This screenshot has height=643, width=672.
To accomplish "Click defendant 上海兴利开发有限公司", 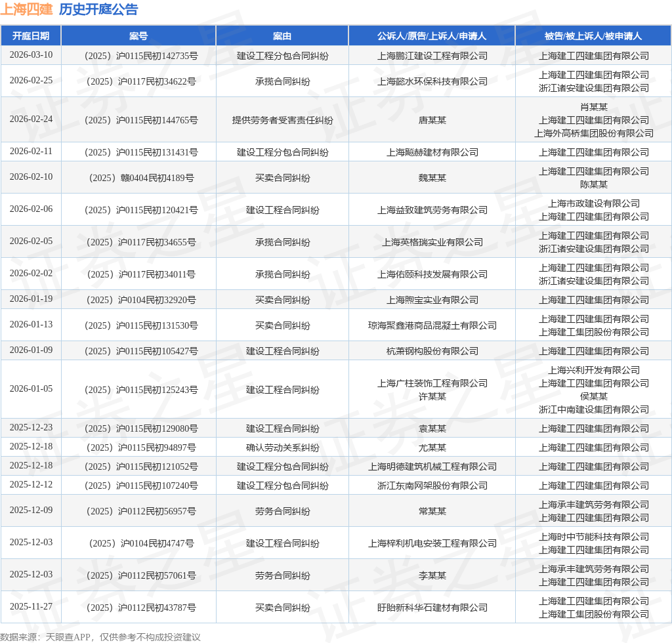I will point(593,370).
